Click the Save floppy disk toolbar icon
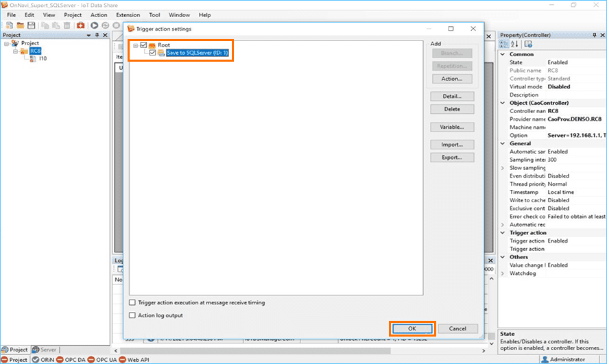 coord(32,25)
